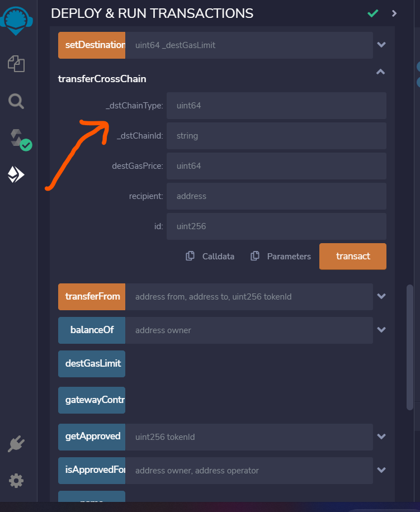This screenshot has width=420, height=512.
Task: Expand the setDestination function inputs
Action: coord(380,45)
